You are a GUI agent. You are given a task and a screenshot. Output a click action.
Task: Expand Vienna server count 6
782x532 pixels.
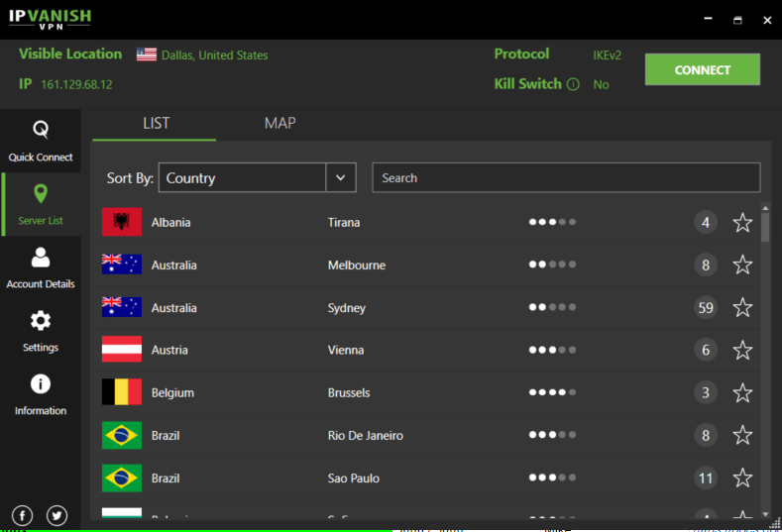(706, 350)
